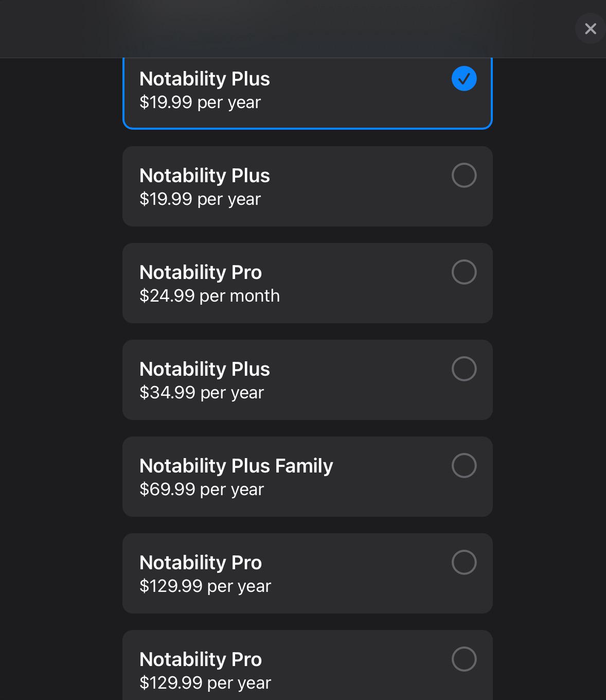This screenshot has height=700, width=606.
Task: Click the $24.99 per month price text
Action: tap(209, 296)
